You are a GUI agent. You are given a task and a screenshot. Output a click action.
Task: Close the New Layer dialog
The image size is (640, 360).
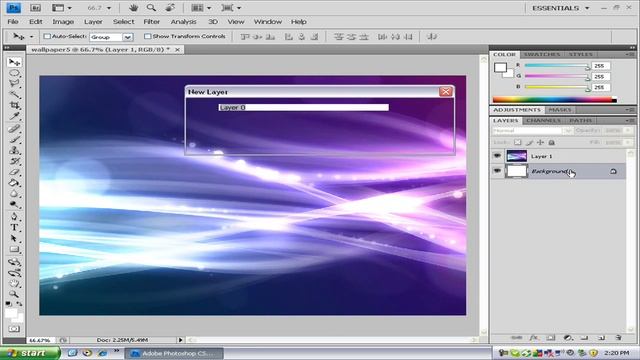coord(446,91)
